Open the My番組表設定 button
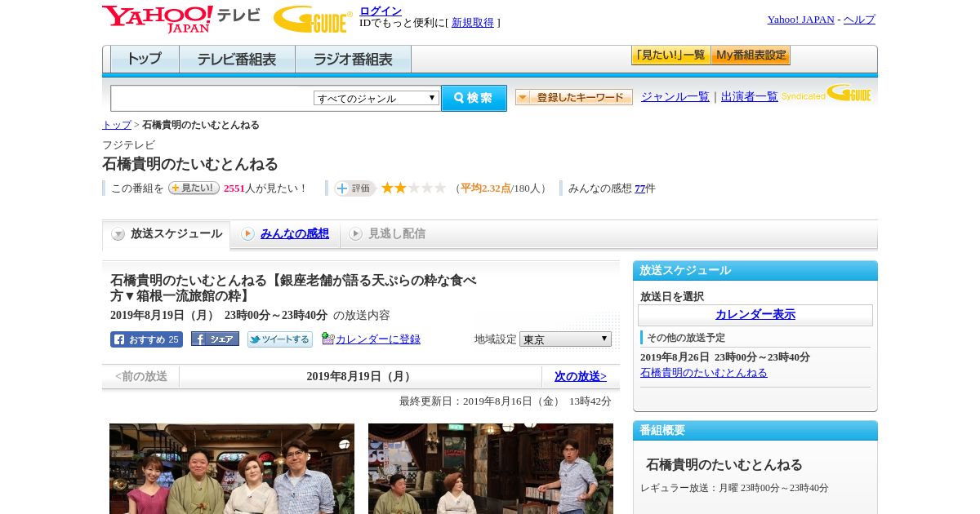This screenshot has height=514, width=980. (x=751, y=55)
